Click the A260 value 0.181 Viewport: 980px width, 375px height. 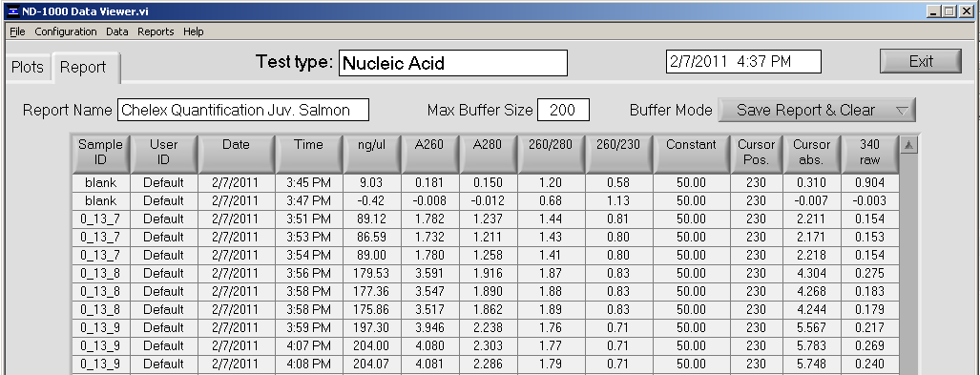430,182
